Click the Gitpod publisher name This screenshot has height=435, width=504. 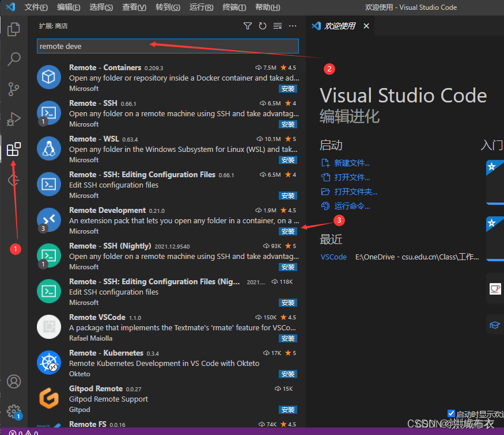(79, 410)
